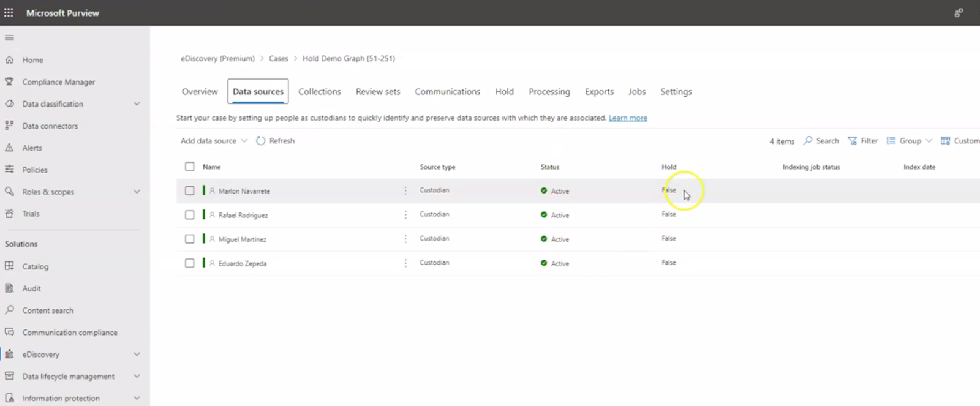
Task: Click the Data lifecycle management icon
Action: 9,376
